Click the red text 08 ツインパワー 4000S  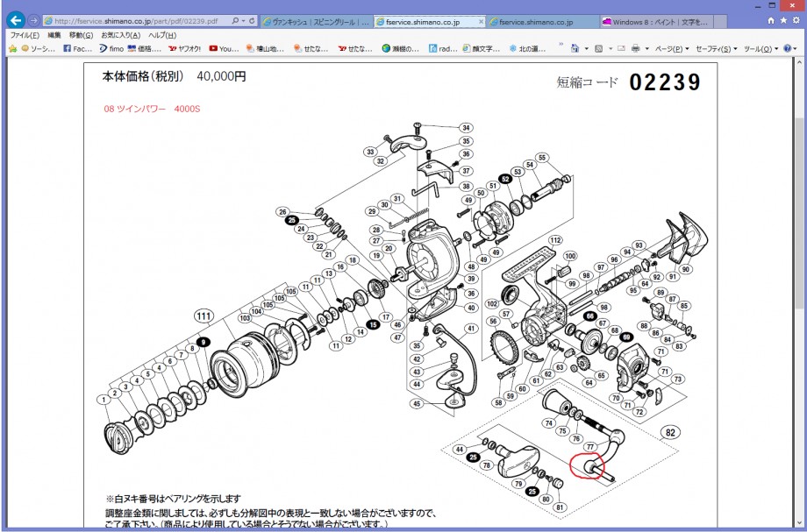[152, 109]
